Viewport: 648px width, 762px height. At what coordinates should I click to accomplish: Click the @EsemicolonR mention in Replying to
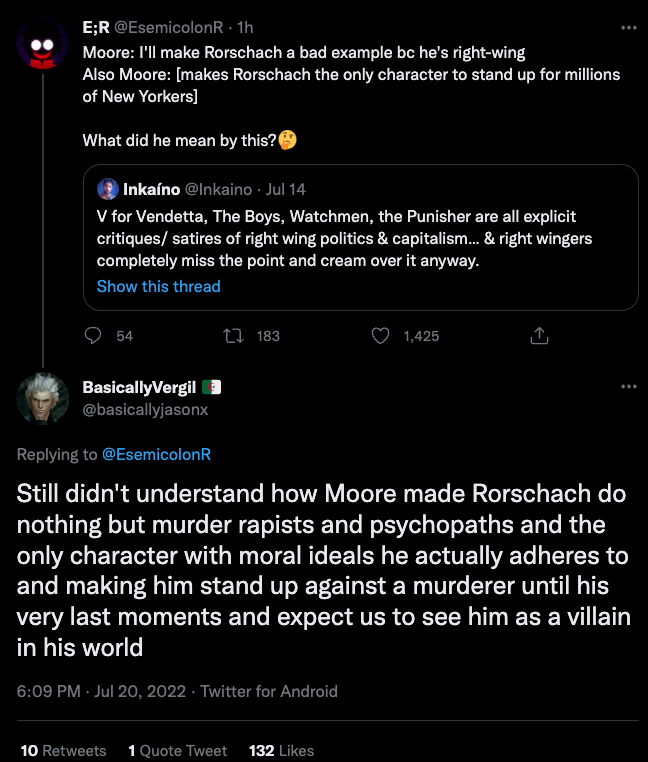(156, 454)
